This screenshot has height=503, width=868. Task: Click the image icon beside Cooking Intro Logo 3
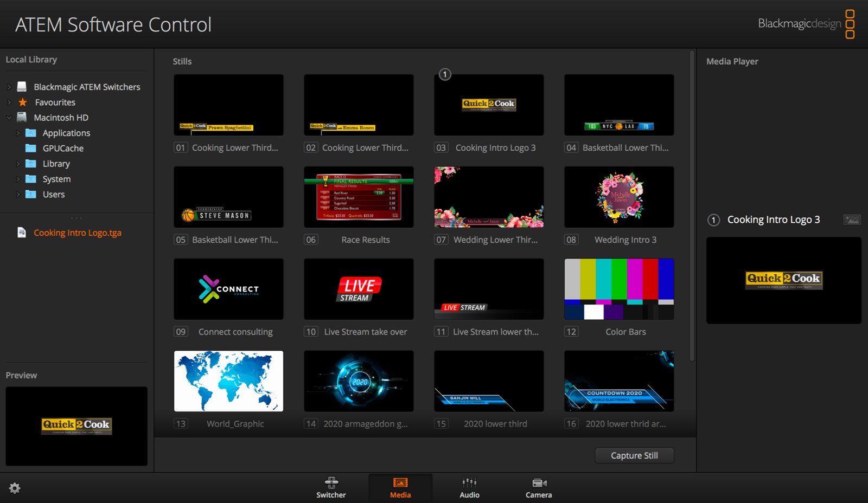851,220
